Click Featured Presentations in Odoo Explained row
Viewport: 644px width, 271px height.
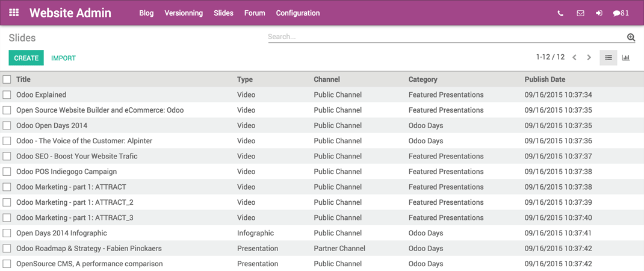pyautogui.click(x=446, y=95)
